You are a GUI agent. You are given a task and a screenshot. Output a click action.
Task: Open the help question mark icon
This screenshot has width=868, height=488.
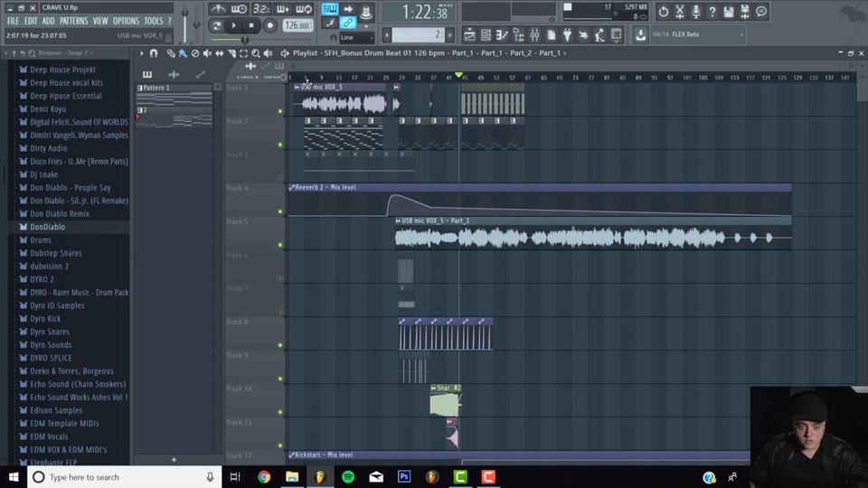click(x=712, y=11)
